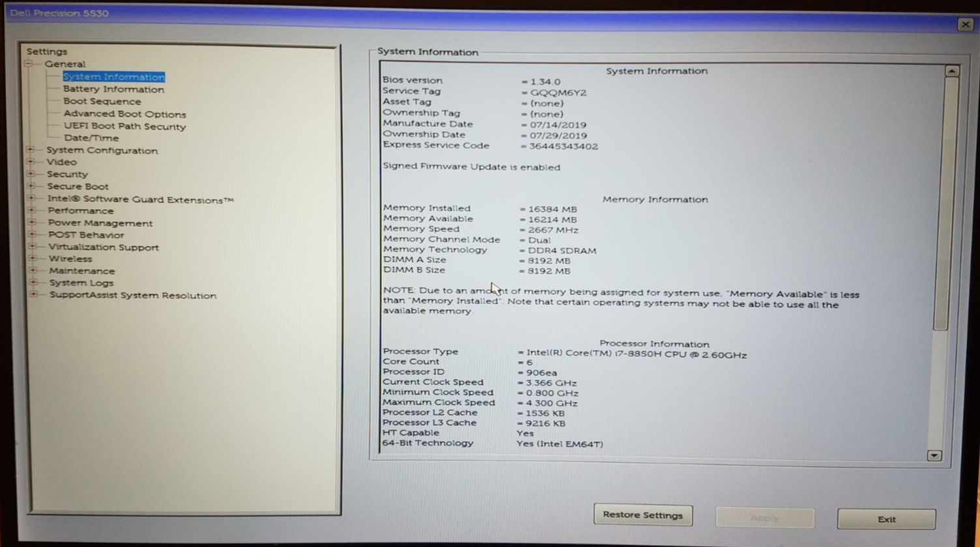Click Memory Installed value 16384 MB
Viewport: 980px width, 547px height.
point(553,210)
